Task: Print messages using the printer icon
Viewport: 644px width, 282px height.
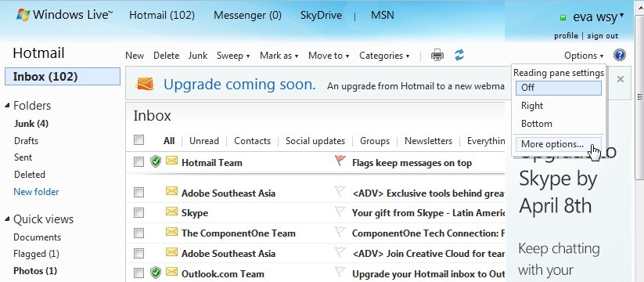Action: [437, 55]
